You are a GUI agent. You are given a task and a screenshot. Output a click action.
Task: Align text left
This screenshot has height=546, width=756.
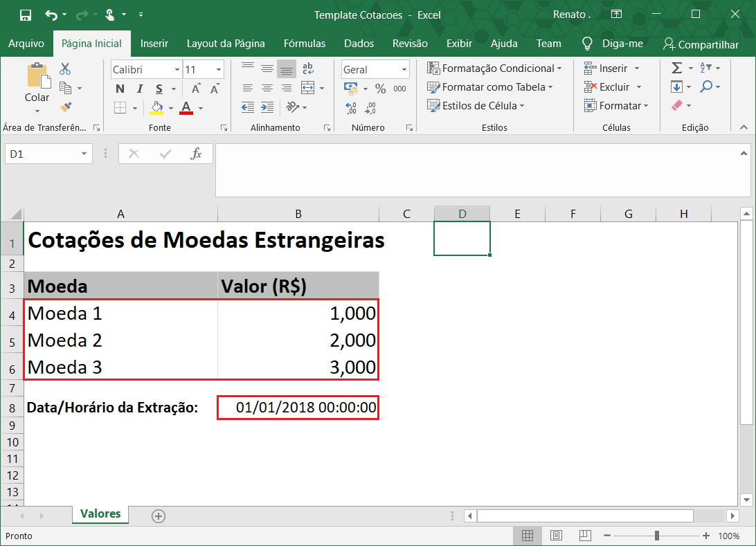248,88
